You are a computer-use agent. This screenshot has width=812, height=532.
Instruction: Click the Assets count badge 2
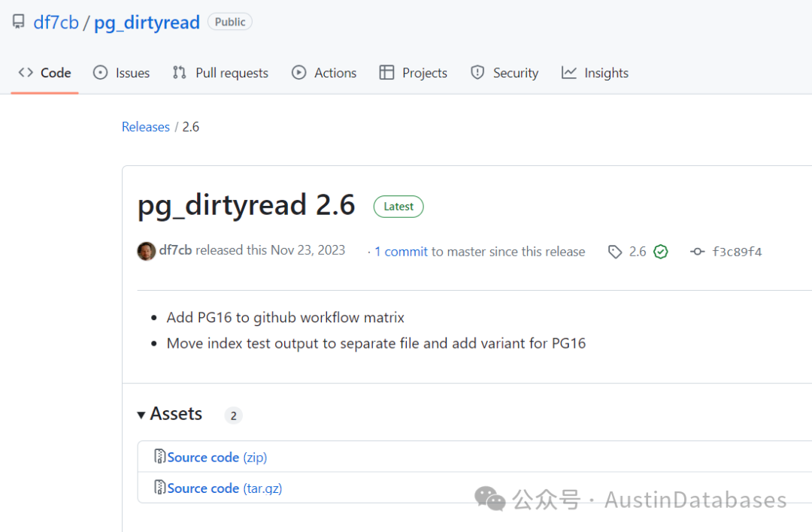coord(234,416)
